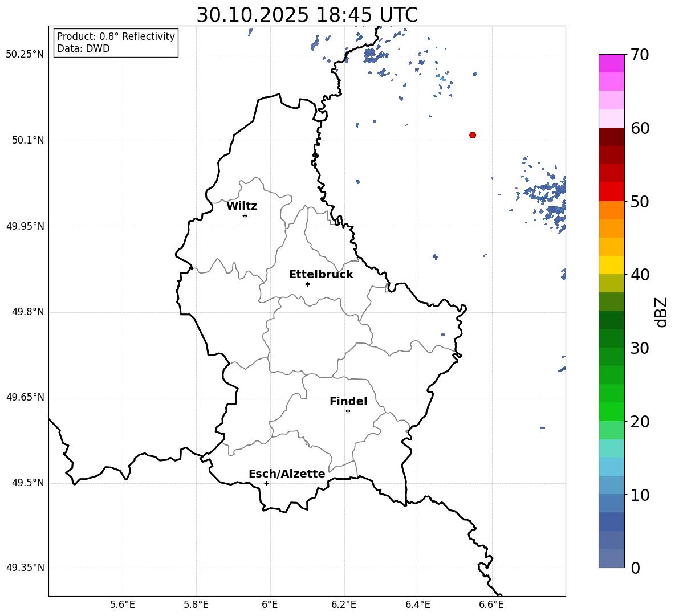Click the bright green colorbar segment at 20 dBZ
The image size is (675, 616).
[x=611, y=411]
